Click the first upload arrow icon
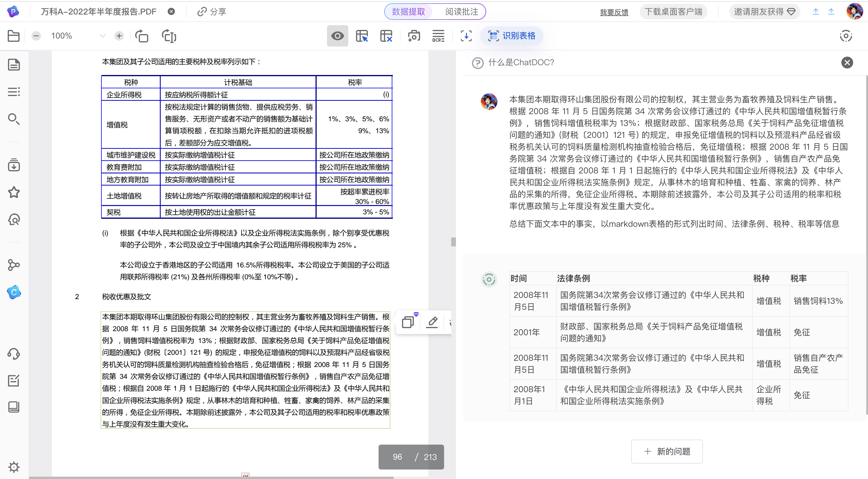This screenshot has width=868, height=479. 816,12
